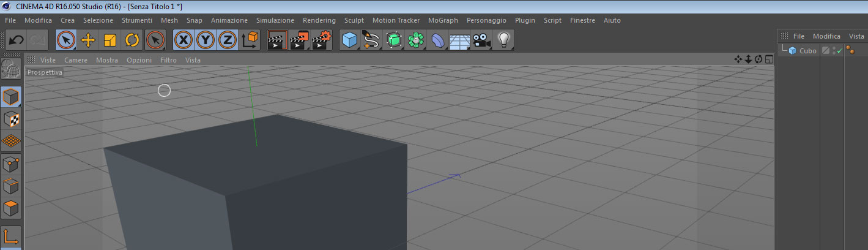
Task: Open the viewport Filtro menu
Action: point(168,60)
